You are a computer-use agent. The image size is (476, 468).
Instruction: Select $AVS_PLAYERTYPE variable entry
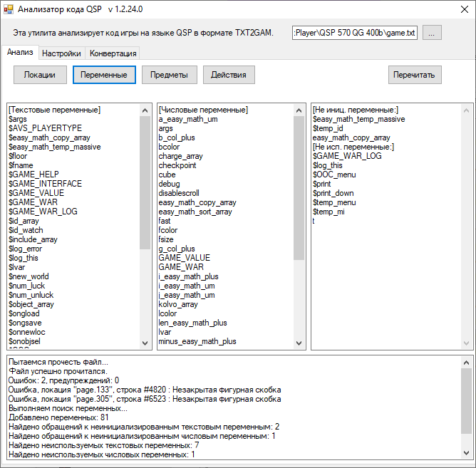(45, 128)
